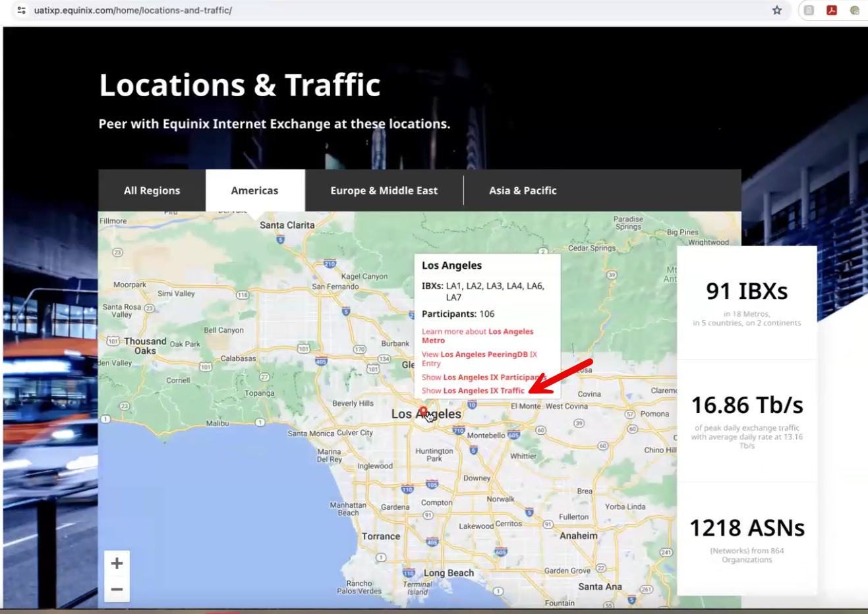Screen dimensions: 868x614
Task: Click Torrance label on map
Action: pos(380,536)
